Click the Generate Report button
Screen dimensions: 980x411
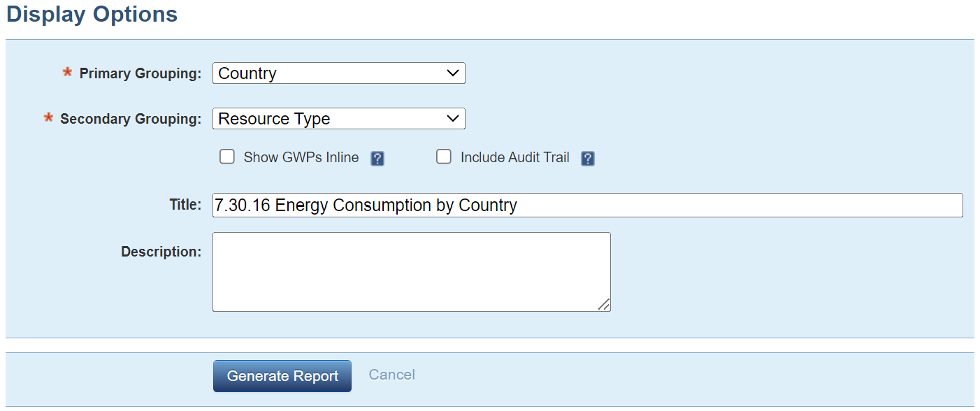282,376
